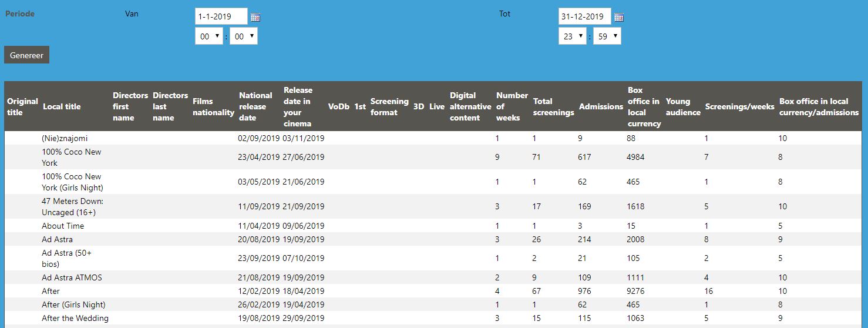868x328 pixels.
Task: Focus the Van date field 1-1-2019
Action: point(221,16)
